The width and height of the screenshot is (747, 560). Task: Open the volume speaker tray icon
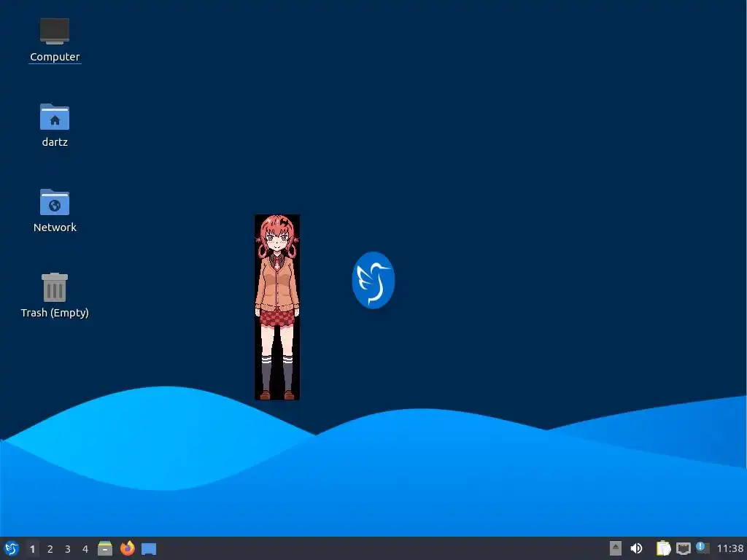click(x=636, y=548)
